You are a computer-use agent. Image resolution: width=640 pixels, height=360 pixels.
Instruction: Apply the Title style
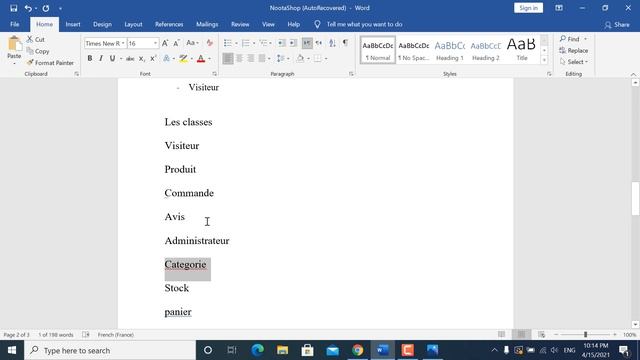[x=522, y=50]
